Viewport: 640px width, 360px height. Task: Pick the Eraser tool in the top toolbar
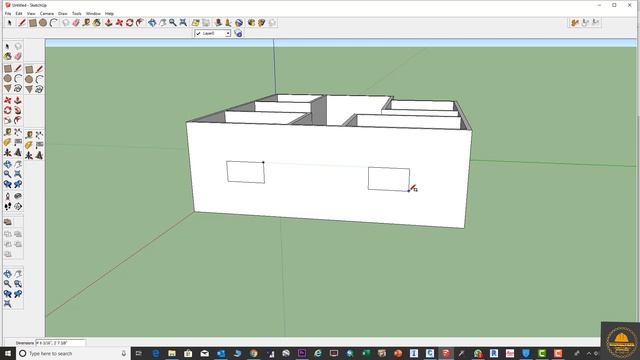[76, 23]
